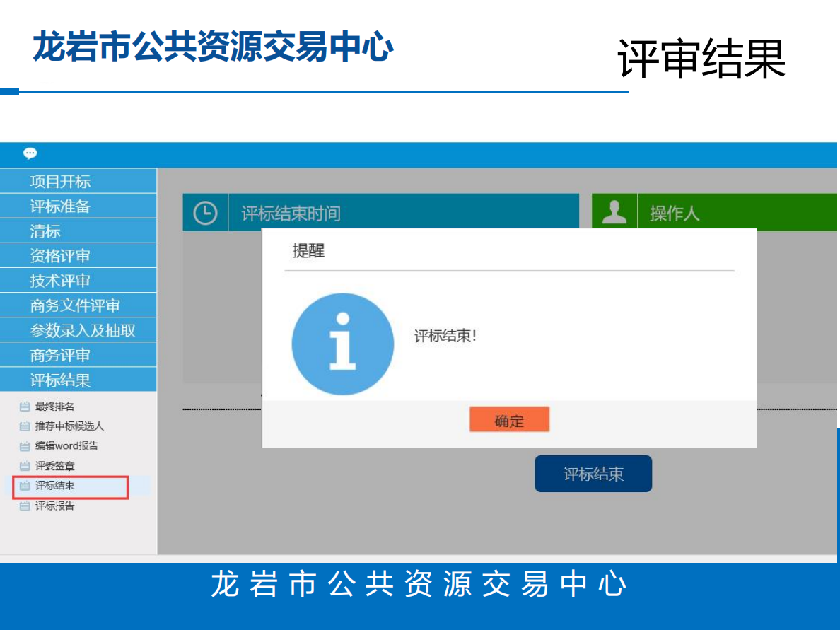Select 评标报告 in the sidebar tree
The image size is (840, 630).
point(54,506)
